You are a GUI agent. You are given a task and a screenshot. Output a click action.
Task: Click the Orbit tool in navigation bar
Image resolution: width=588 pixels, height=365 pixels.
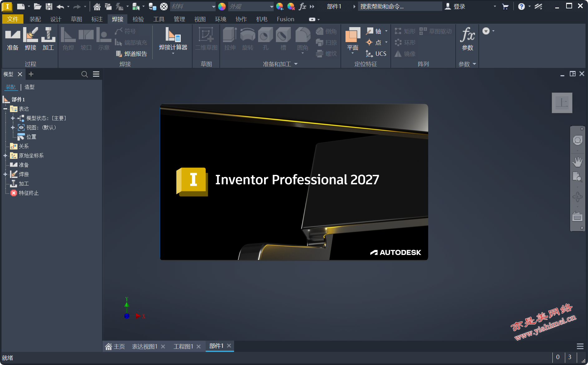[x=577, y=197]
